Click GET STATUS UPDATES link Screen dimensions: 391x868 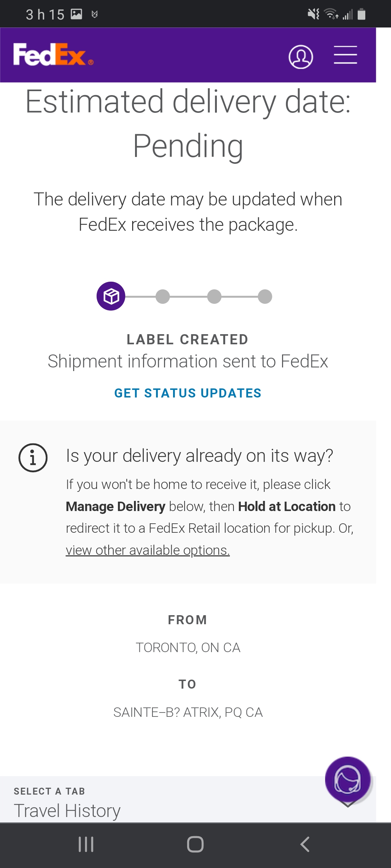coord(188,393)
